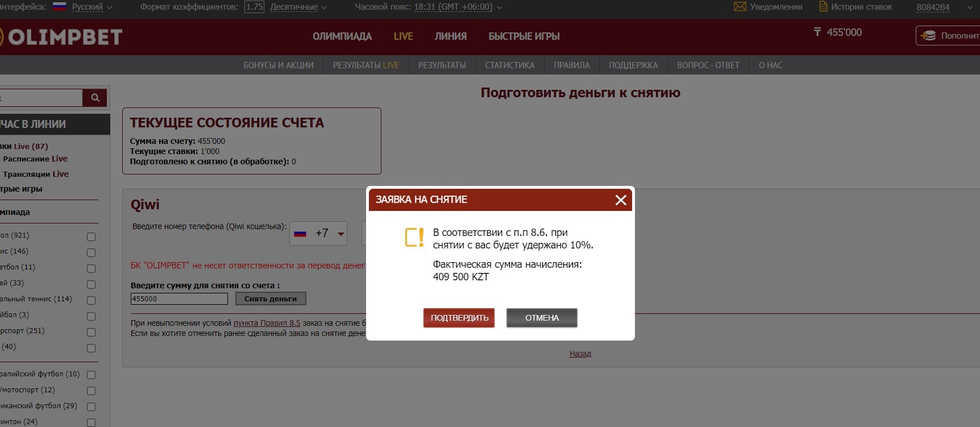Screen dimensions: 980x427
Task: Click the РЕЗУЛЬТАТЫ submenu item
Action: [442, 65]
